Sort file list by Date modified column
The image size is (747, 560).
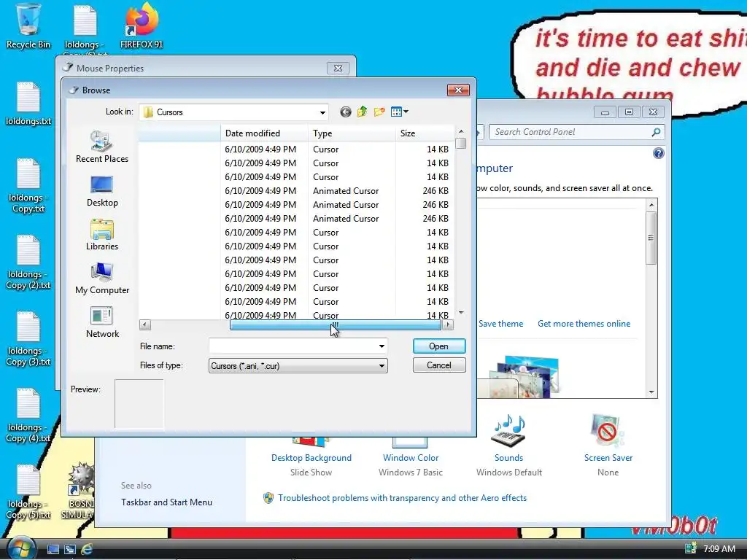264,133
